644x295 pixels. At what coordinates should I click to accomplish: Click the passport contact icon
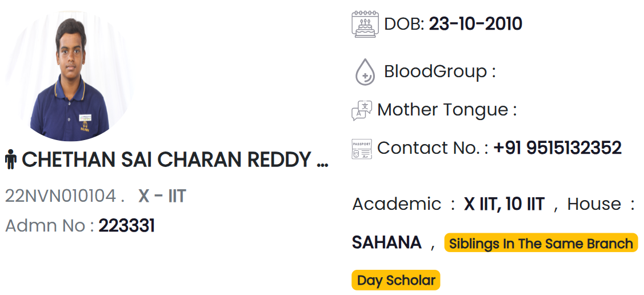click(362, 149)
